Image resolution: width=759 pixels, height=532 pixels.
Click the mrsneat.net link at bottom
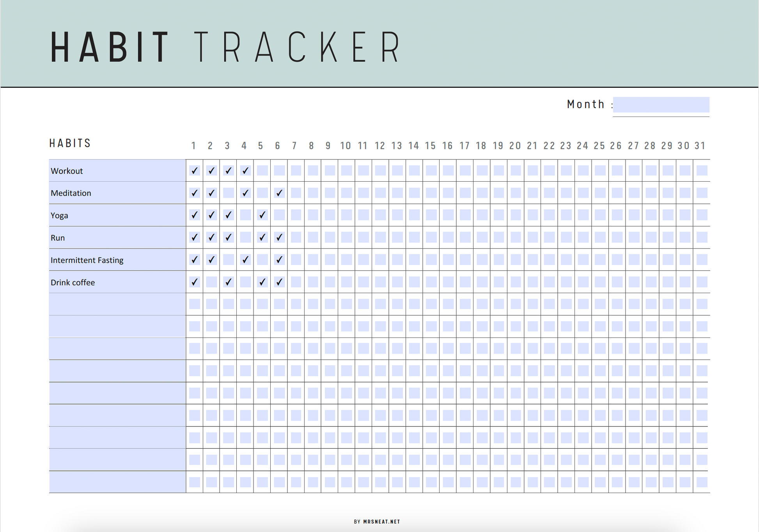pos(380,517)
